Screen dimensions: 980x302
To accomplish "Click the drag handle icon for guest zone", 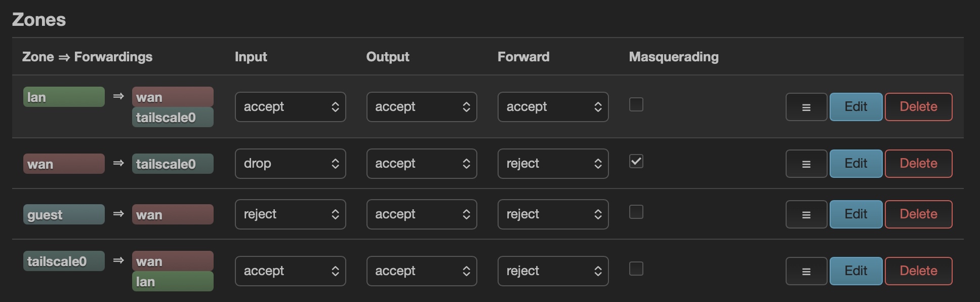I will click(x=806, y=214).
